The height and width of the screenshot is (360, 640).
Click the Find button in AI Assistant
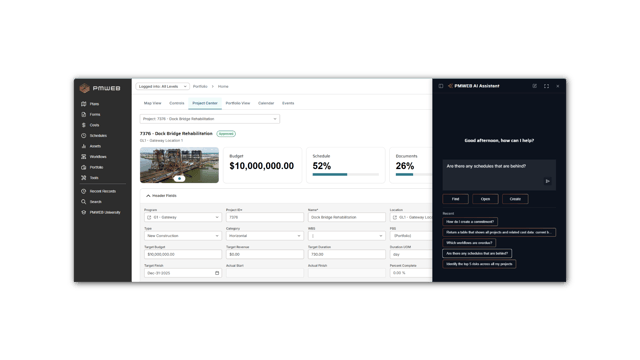tap(456, 199)
